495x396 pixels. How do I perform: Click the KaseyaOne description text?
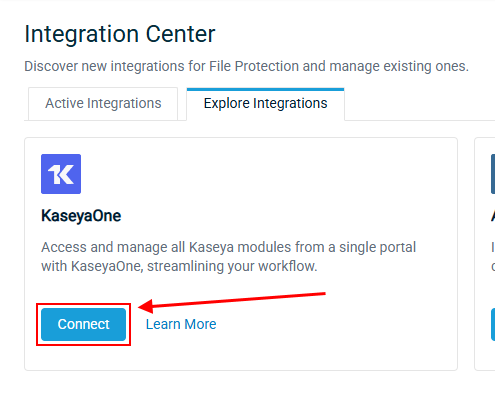228,257
